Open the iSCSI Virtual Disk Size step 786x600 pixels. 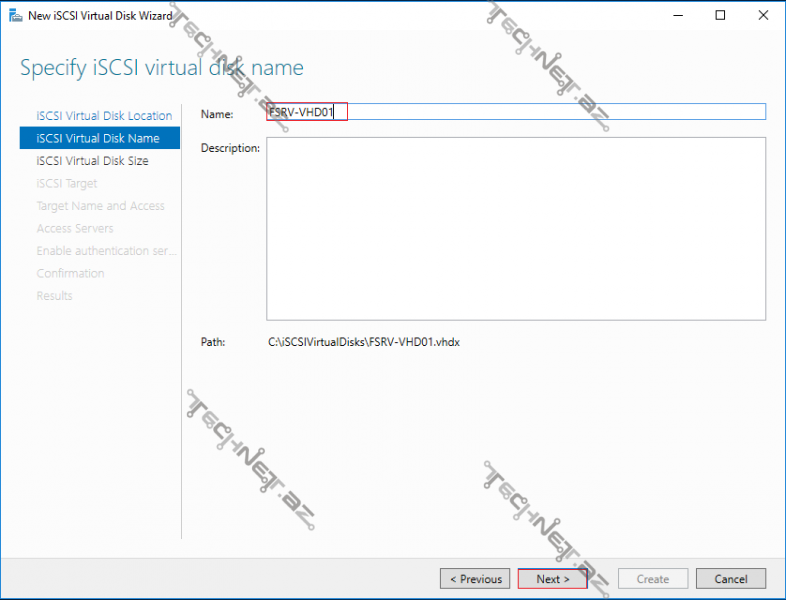click(x=92, y=161)
